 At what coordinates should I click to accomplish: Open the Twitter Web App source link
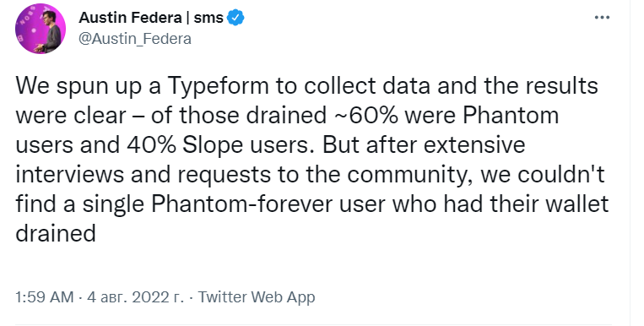point(257,296)
